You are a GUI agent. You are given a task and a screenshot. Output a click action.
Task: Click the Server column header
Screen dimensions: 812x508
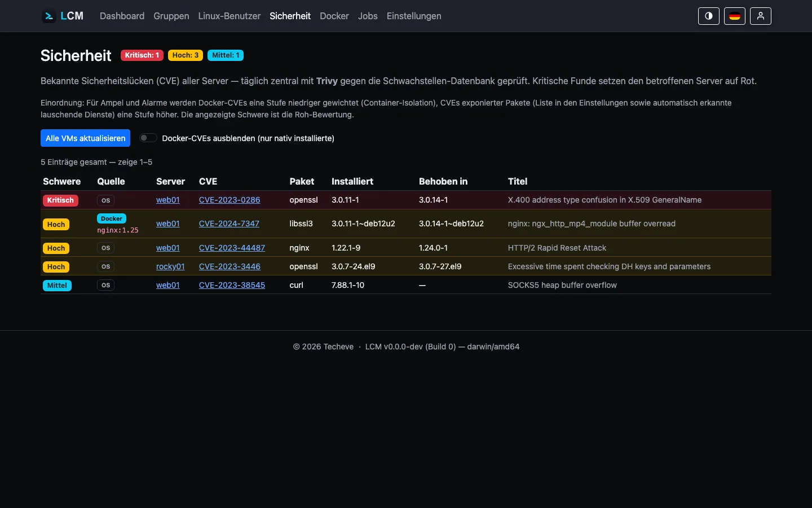(170, 181)
